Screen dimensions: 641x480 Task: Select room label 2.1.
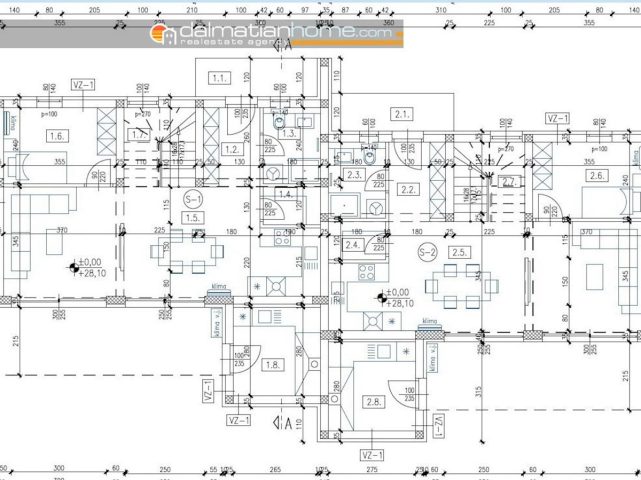pyautogui.click(x=402, y=114)
